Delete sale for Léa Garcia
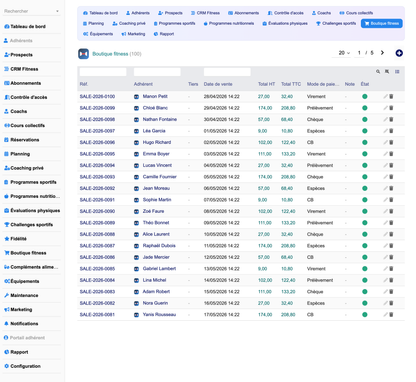Viewport: 416px width, 382px height. (391, 131)
